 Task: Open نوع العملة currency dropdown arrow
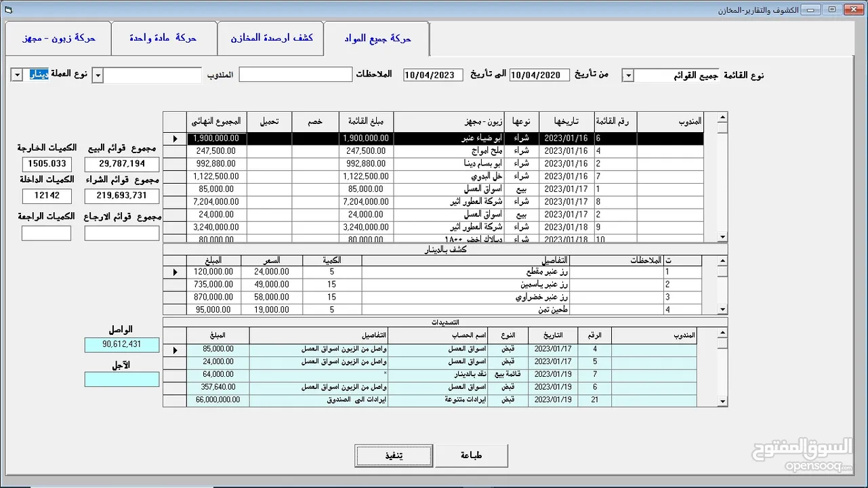click(x=17, y=75)
